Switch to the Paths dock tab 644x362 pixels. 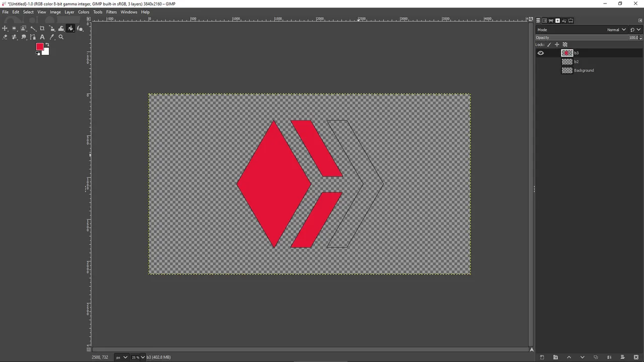pos(551,21)
